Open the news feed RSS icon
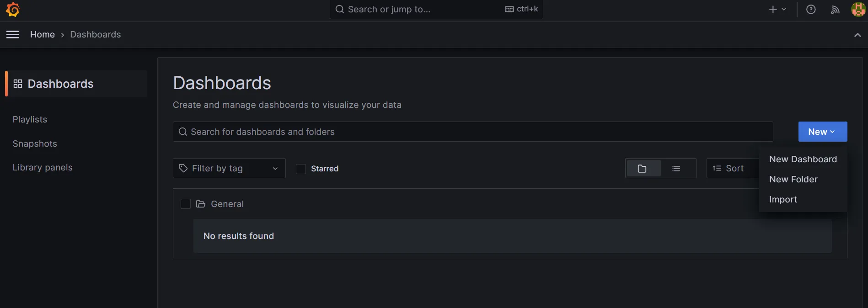868x308 pixels. tap(835, 10)
